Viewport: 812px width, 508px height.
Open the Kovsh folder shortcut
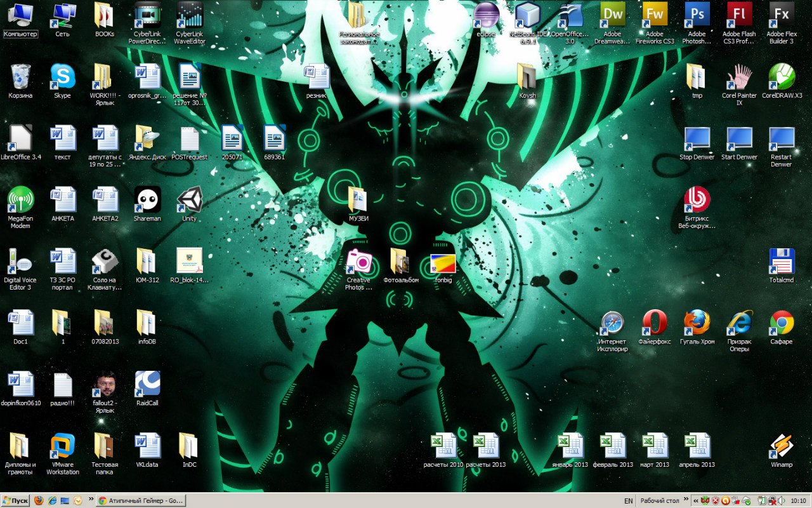pos(528,81)
